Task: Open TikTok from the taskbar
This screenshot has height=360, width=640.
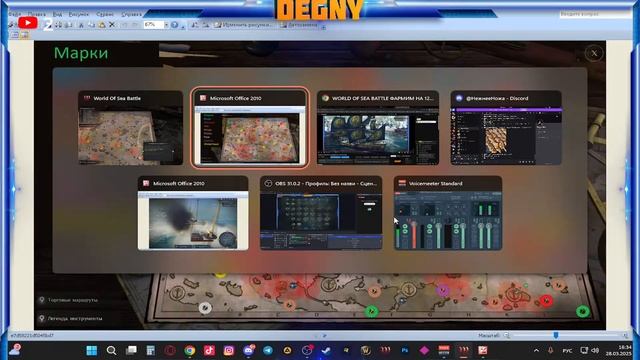Action: pos(209,350)
